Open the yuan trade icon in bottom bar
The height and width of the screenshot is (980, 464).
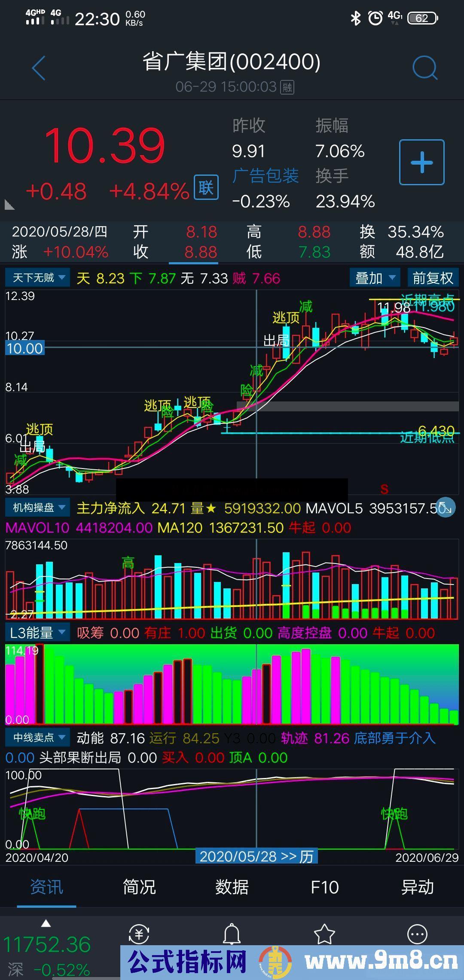[x=139, y=934]
